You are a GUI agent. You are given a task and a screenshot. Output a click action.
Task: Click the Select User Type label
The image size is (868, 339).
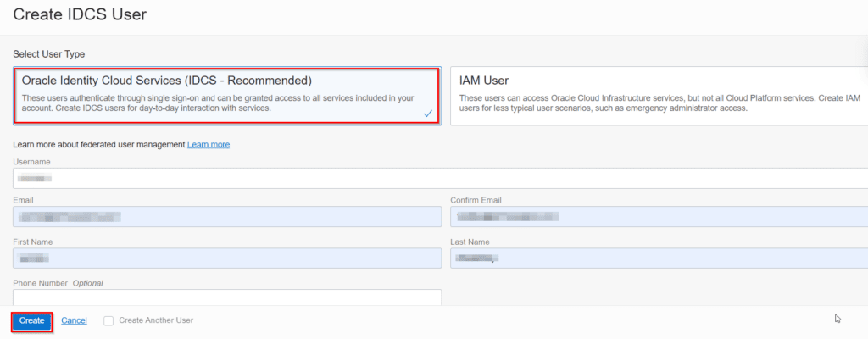[49, 54]
